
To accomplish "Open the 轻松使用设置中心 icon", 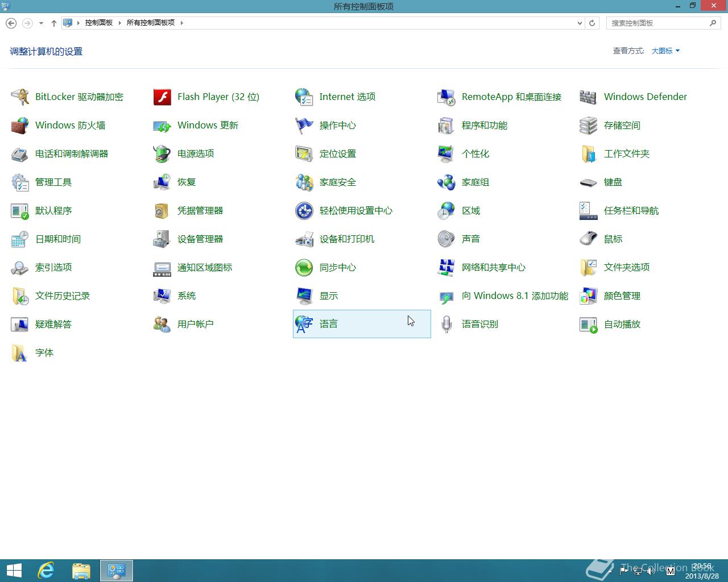I will [x=304, y=210].
